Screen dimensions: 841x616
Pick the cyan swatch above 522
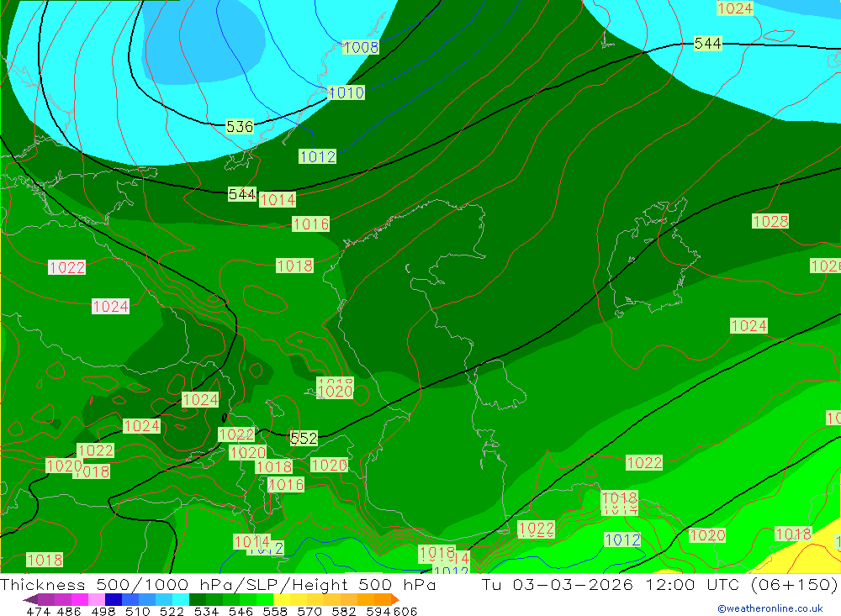click(x=180, y=599)
